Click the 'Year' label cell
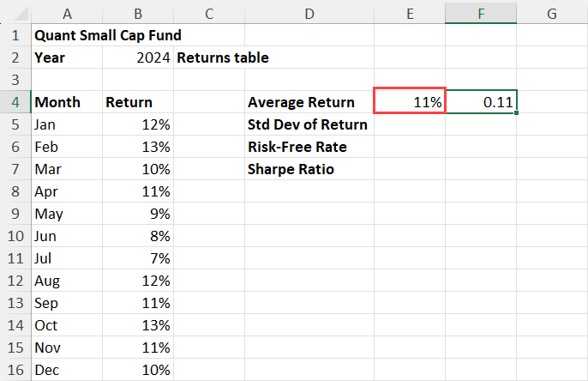Viewport: 588px width, 381px height. click(67, 57)
